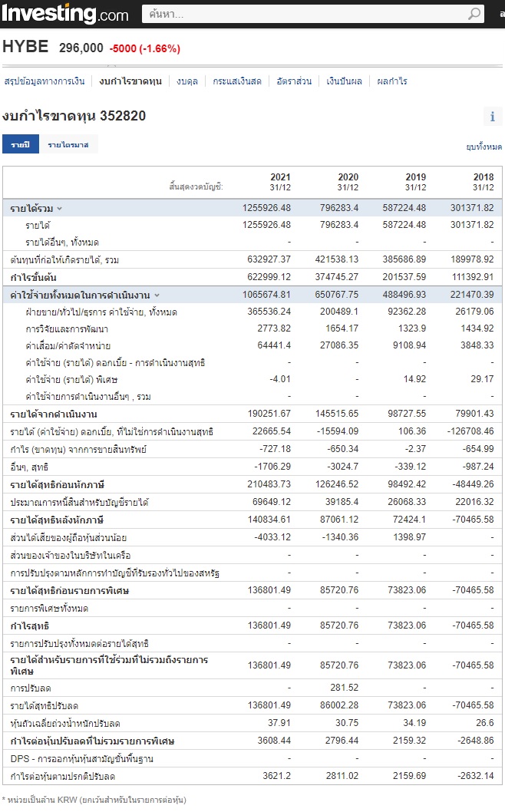Click the -4.01 special expense value
The width and height of the screenshot is (505, 812).
pyautogui.click(x=279, y=379)
